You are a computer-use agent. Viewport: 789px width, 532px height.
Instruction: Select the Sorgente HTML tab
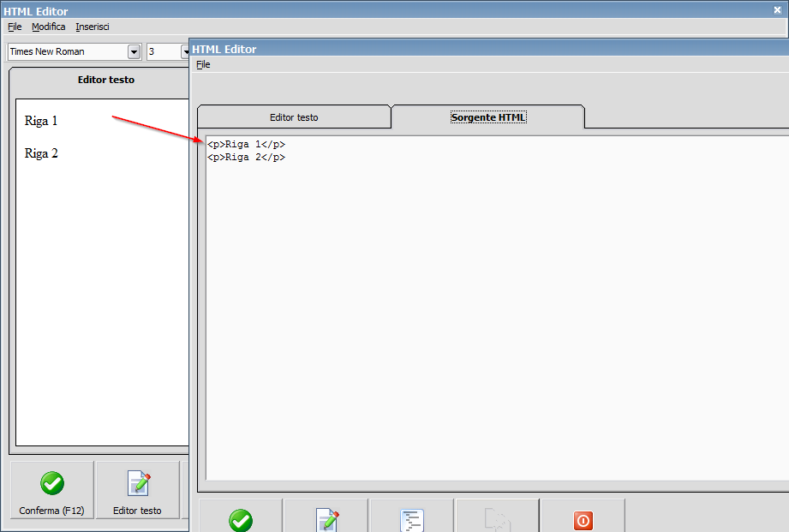pos(488,117)
